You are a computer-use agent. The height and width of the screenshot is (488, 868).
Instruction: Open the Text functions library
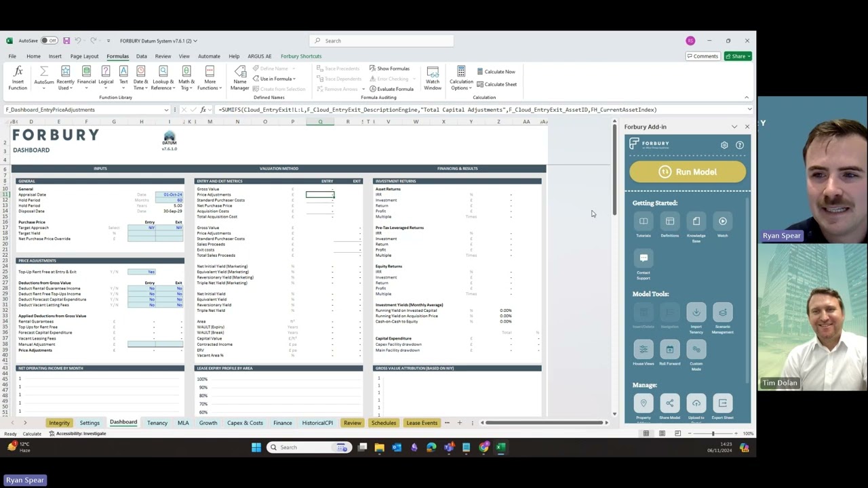pyautogui.click(x=123, y=78)
